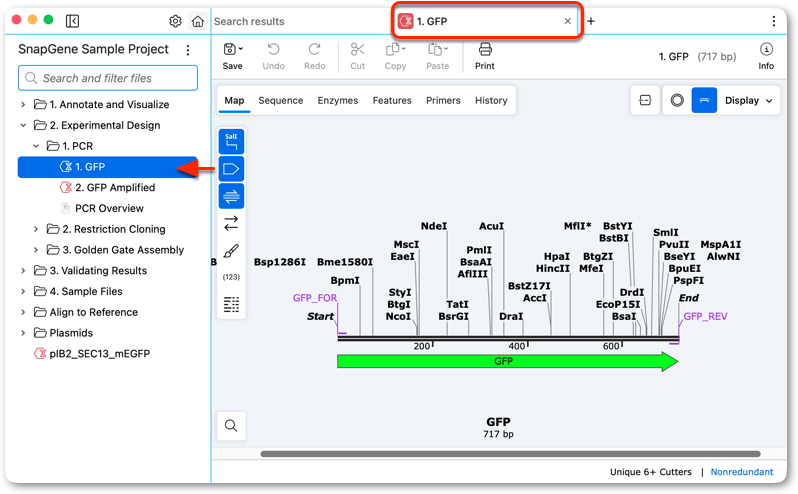The image size is (798, 494).
Task: Collapse 2. Experimental Design folder
Action: 23,125
